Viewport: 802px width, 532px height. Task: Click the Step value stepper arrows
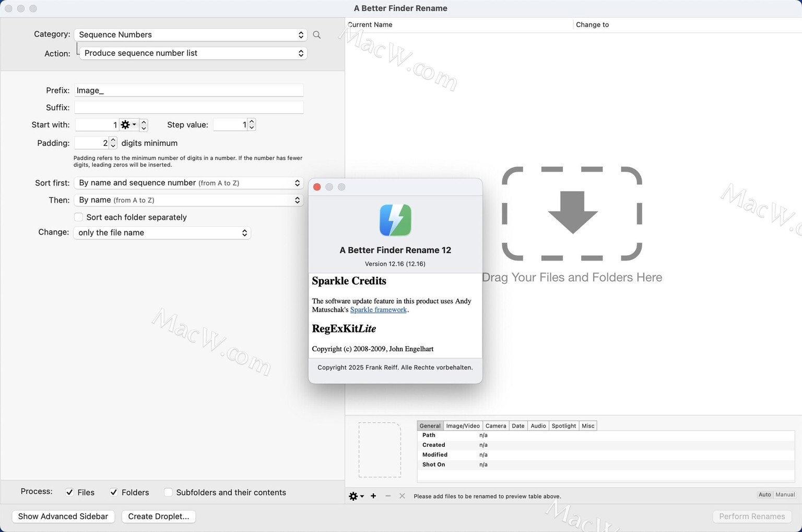point(252,124)
